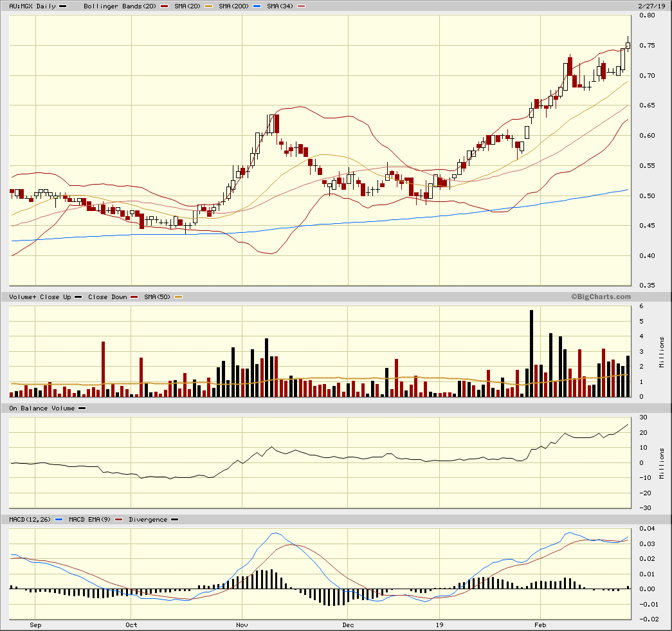
Task: Click the 0.04 label on MACD axis
Action: (x=647, y=529)
